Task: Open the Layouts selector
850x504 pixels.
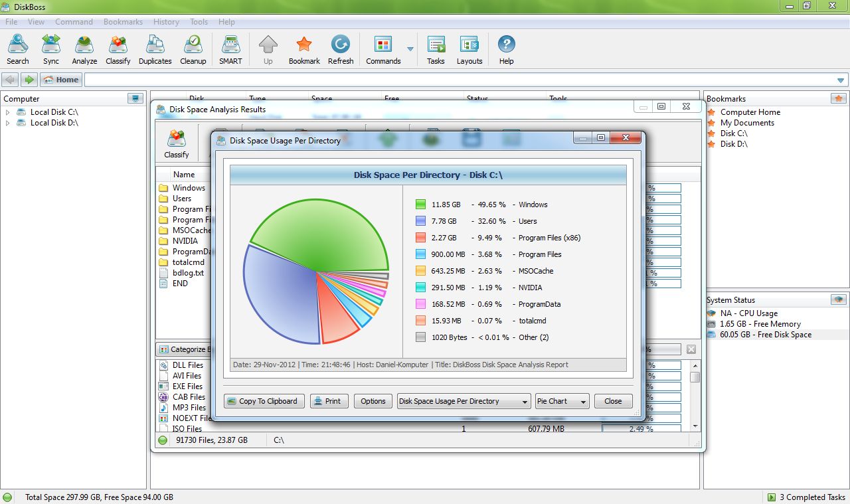Action: click(x=469, y=50)
